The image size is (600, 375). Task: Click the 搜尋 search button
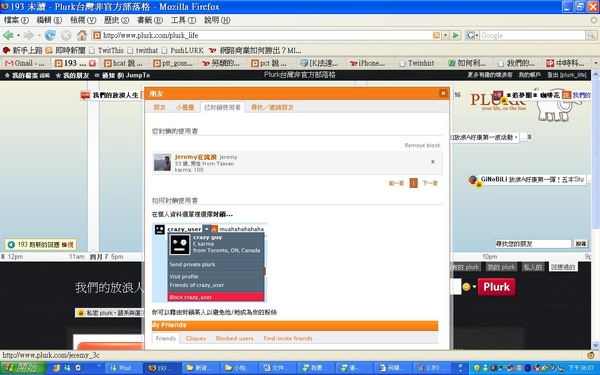[x=580, y=244]
